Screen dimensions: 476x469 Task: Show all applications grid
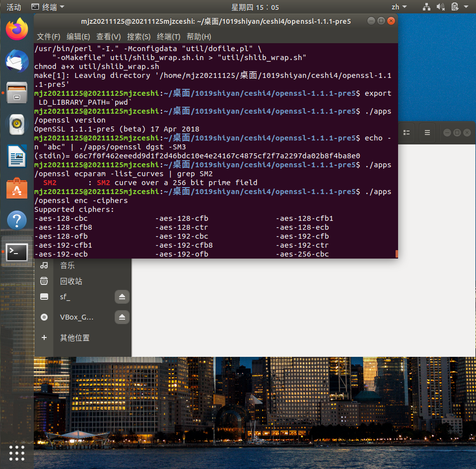tap(17, 453)
